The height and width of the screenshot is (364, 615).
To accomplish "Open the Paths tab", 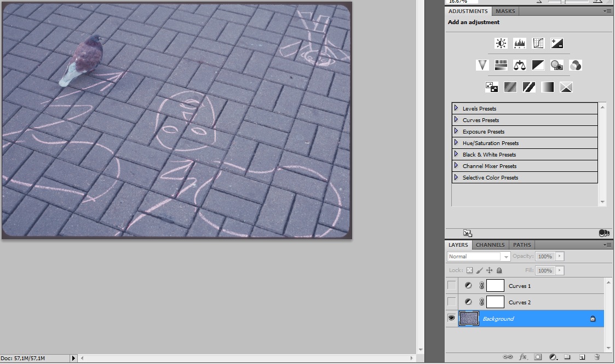I will tap(522, 245).
